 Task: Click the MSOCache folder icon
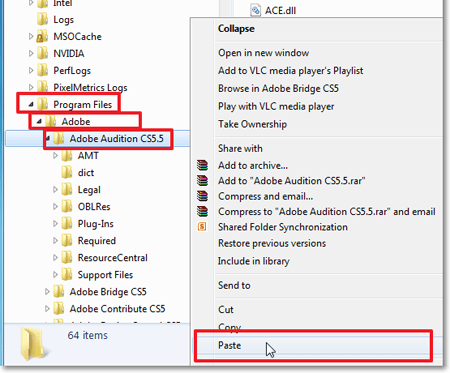(42, 36)
